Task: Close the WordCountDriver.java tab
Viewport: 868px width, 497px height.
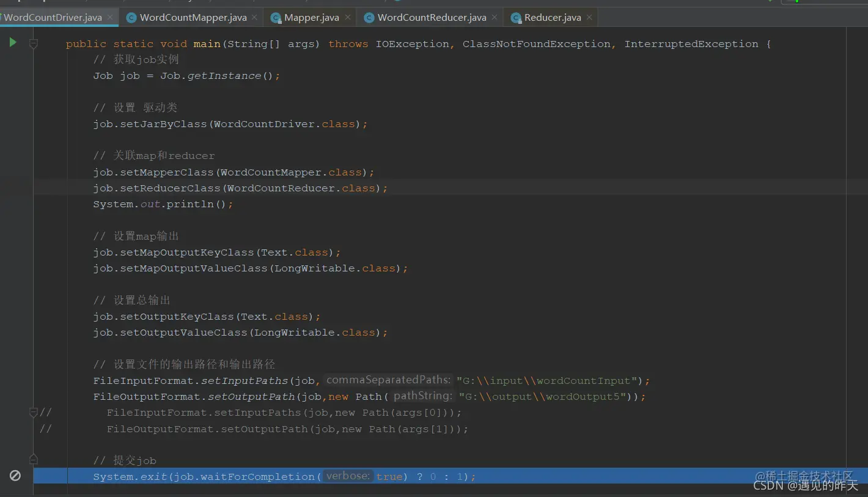Action: pos(111,18)
